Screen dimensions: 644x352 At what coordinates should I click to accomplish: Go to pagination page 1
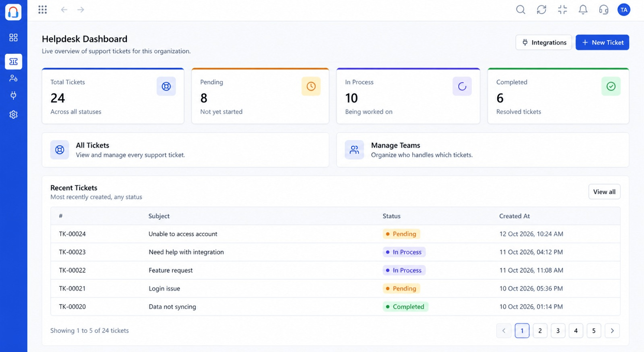(522, 330)
